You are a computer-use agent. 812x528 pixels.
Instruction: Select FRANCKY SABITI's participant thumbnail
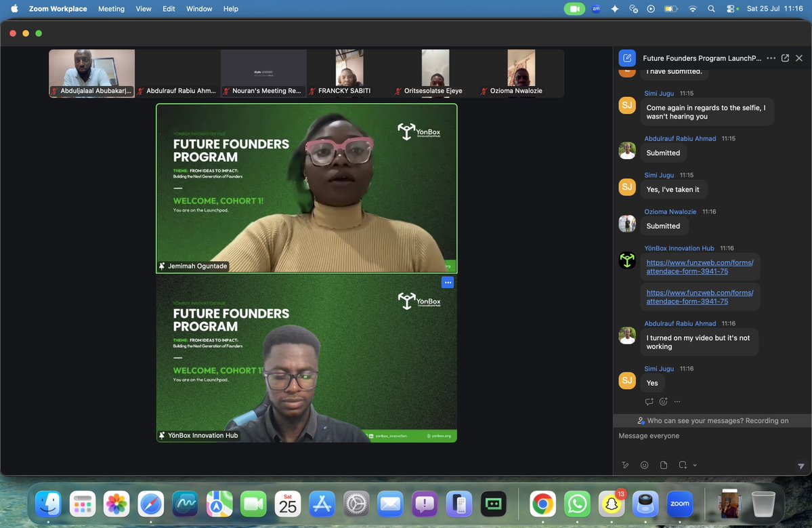click(349, 73)
